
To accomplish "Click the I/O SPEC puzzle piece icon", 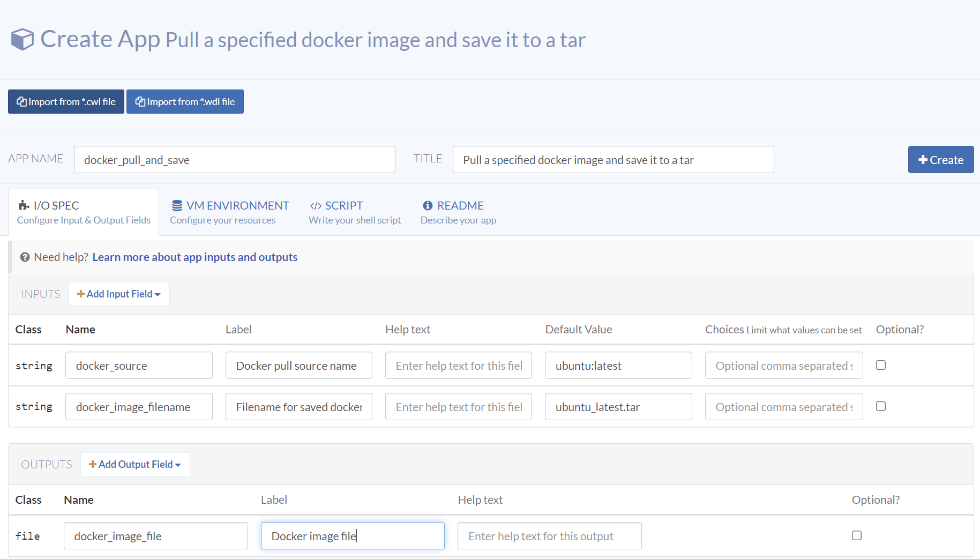I will (24, 205).
